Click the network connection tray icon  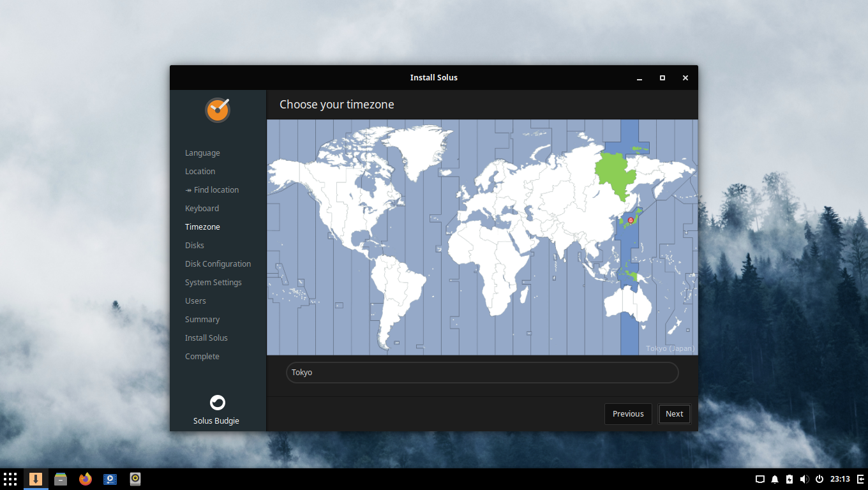pos(760,479)
